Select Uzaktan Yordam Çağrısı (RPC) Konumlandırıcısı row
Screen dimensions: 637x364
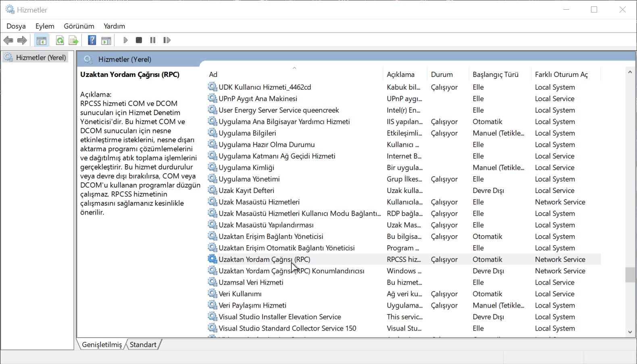tap(403, 271)
